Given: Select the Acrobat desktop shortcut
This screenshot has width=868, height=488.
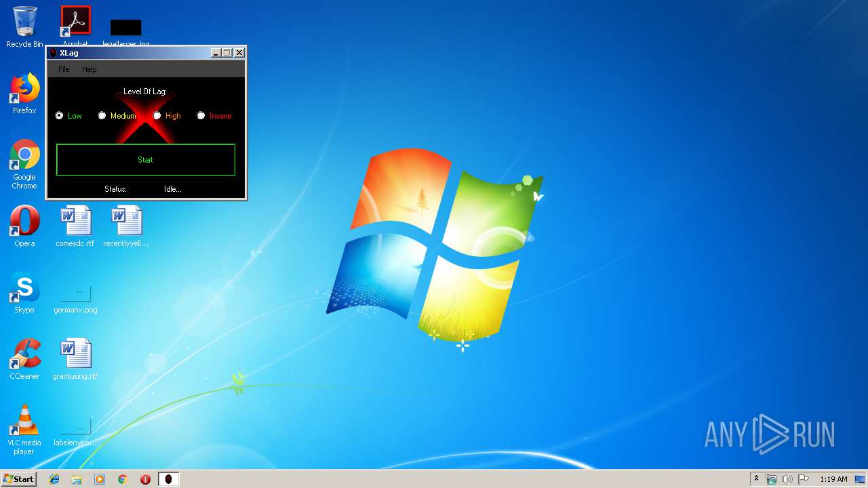Looking at the screenshot, I should click(x=75, y=25).
